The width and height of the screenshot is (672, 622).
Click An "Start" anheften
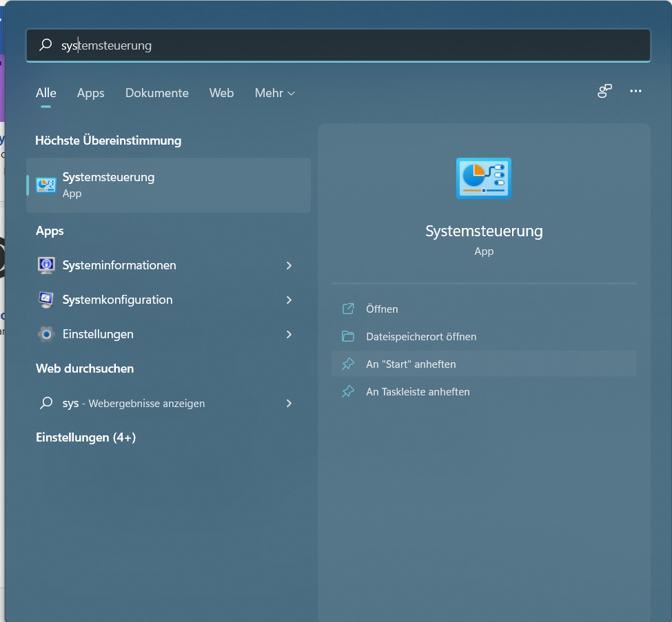(x=484, y=364)
